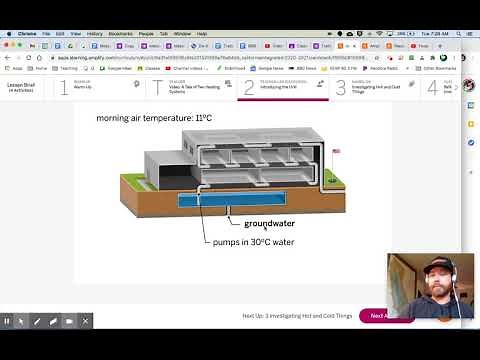
Task: Click Warm-Up activity lightbulb icon
Action: point(136,84)
